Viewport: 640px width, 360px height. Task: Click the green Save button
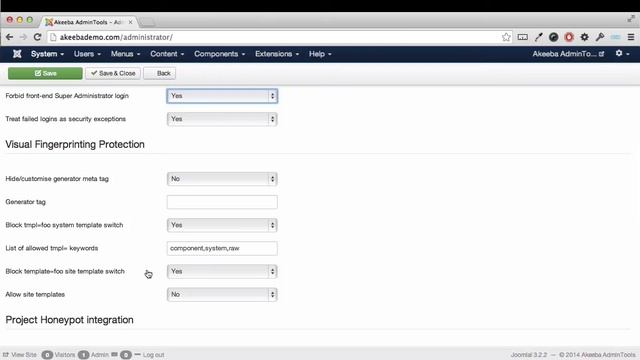pos(45,73)
